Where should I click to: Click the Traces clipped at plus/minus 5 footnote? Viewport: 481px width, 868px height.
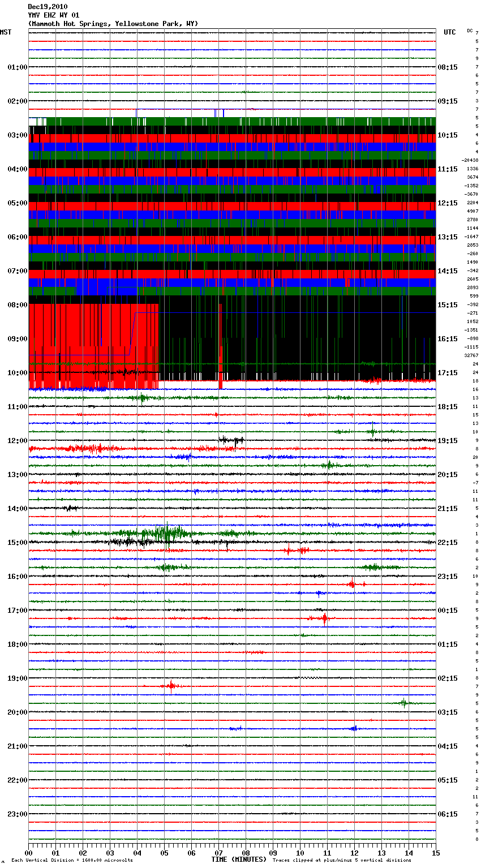coord(342,861)
